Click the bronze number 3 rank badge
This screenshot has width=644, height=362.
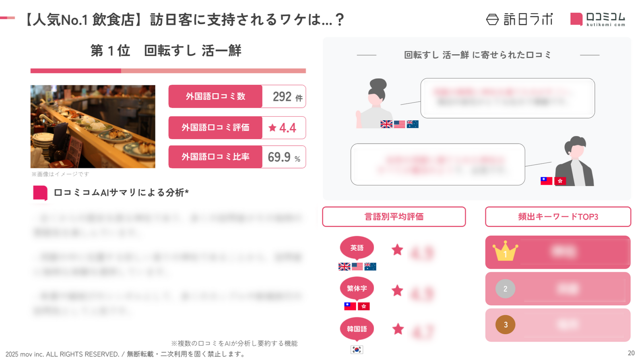point(505,325)
